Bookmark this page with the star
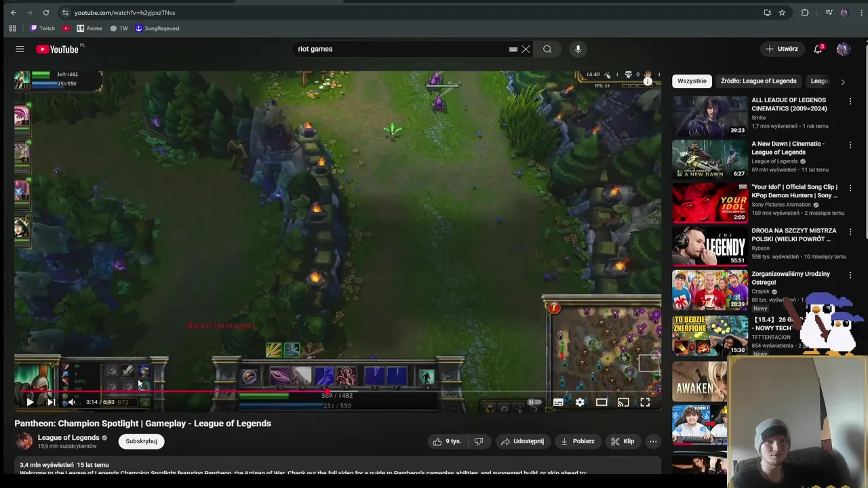This screenshot has height=488, width=868. tap(782, 12)
